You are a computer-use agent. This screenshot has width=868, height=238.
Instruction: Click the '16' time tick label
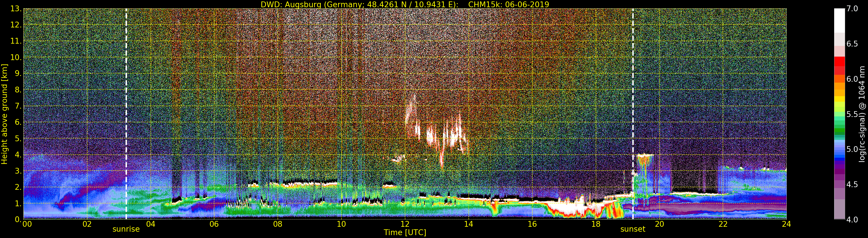point(532,224)
